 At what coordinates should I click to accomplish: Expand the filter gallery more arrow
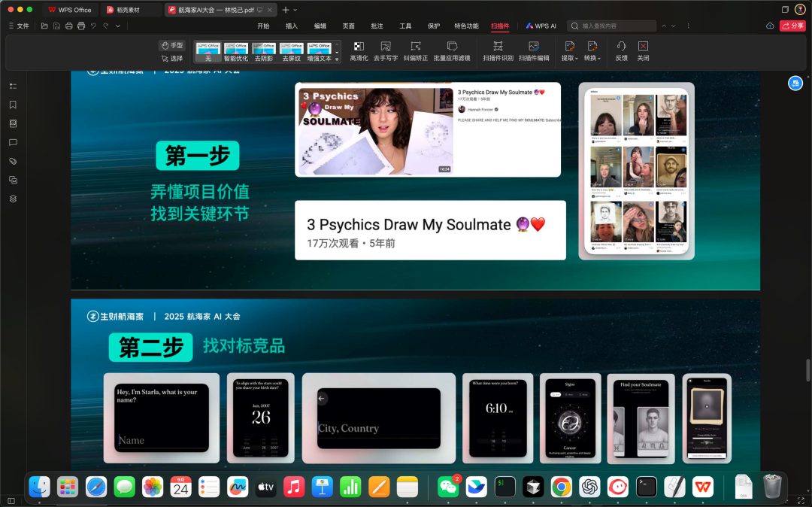pyautogui.click(x=337, y=59)
